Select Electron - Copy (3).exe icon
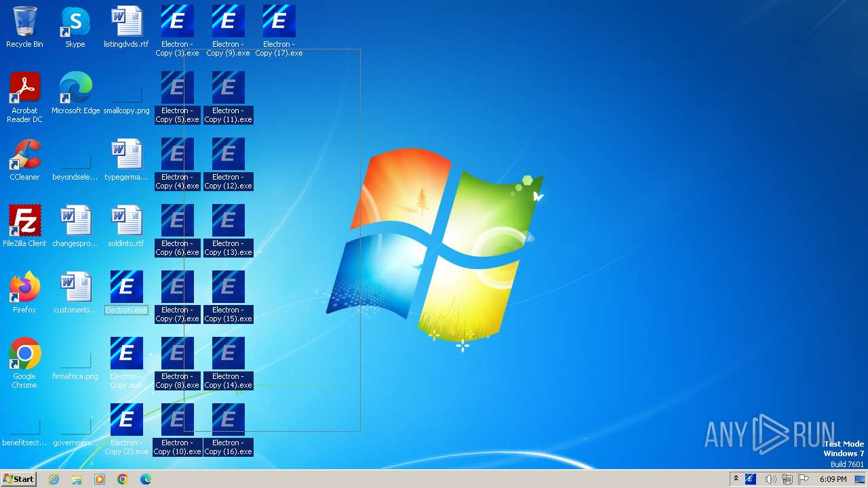The image size is (868, 488). (177, 30)
